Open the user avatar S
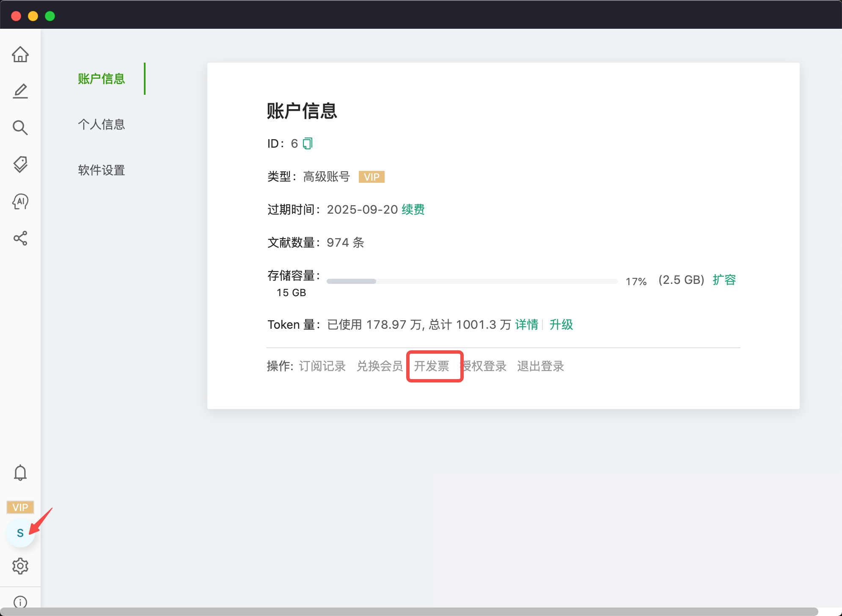The image size is (842, 616). pyautogui.click(x=20, y=533)
